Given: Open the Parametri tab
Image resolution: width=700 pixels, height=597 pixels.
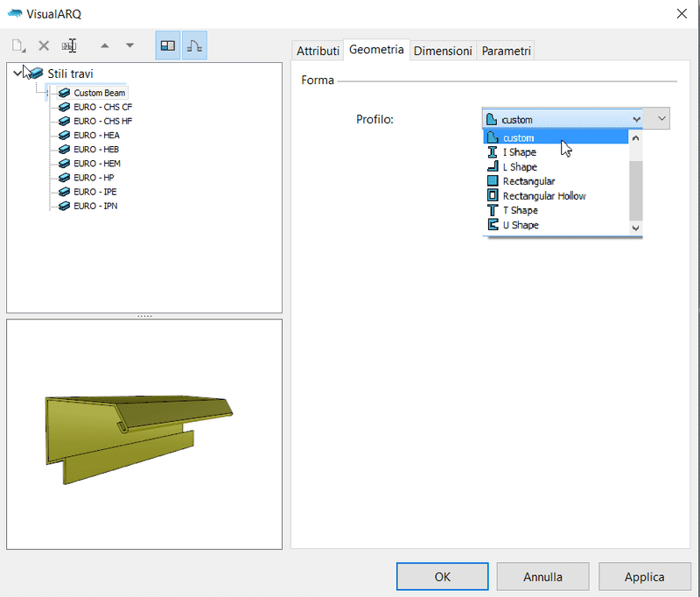Looking at the screenshot, I should (x=507, y=51).
